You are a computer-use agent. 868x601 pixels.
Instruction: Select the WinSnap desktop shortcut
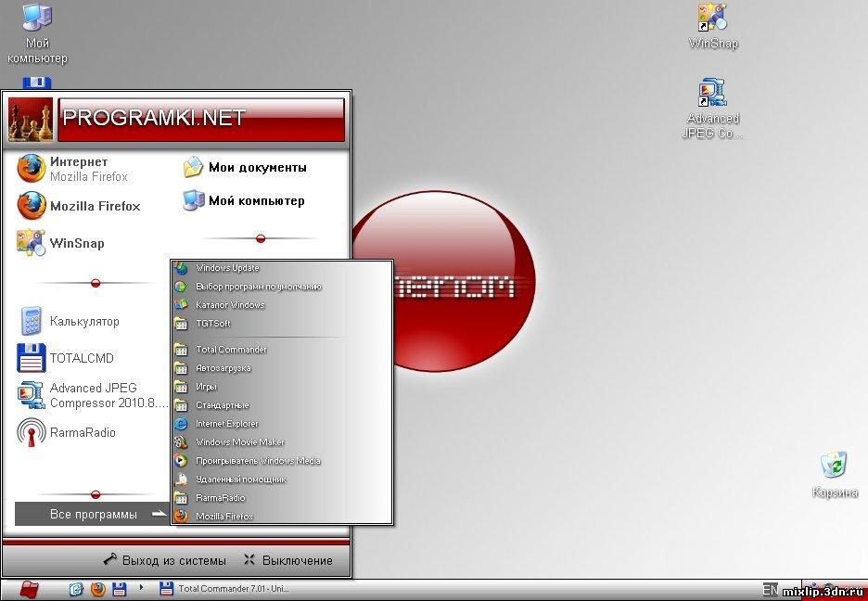[x=713, y=27]
